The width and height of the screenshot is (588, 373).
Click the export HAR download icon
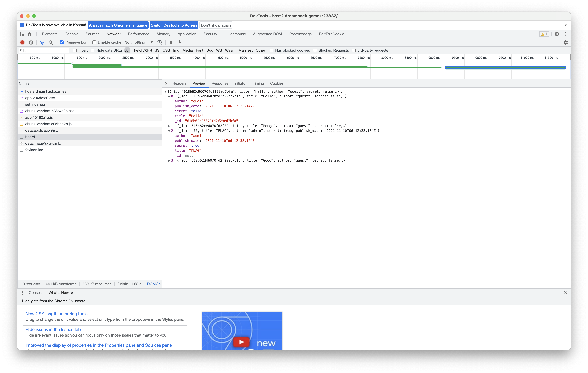coord(180,42)
